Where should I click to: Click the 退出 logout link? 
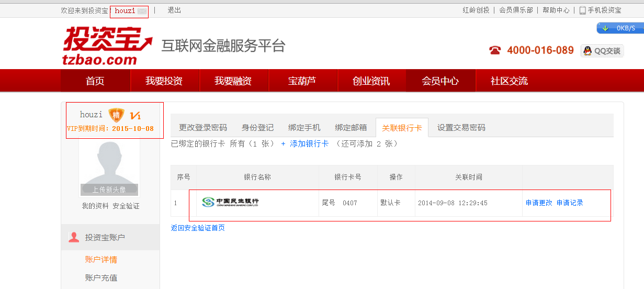click(174, 10)
